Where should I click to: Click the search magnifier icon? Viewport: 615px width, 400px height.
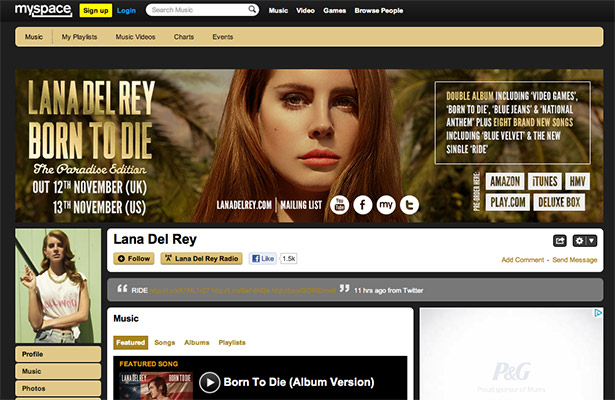pyautogui.click(x=252, y=9)
